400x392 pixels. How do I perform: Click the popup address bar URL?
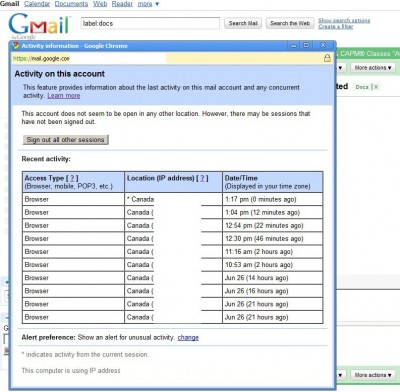pyautogui.click(x=41, y=59)
